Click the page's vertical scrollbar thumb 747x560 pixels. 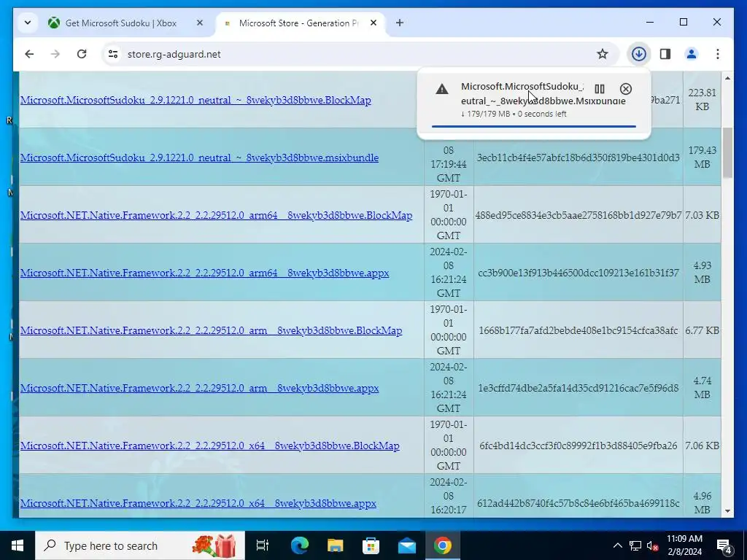(x=727, y=152)
